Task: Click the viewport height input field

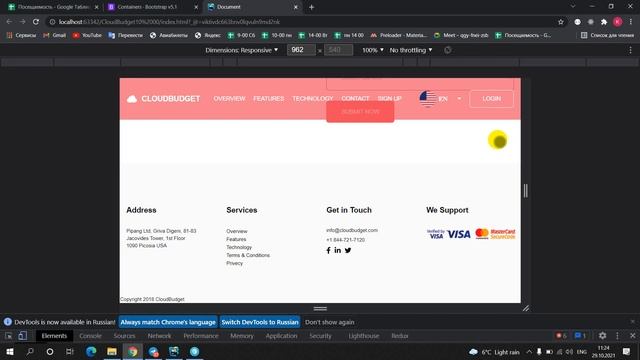Action: point(338,50)
